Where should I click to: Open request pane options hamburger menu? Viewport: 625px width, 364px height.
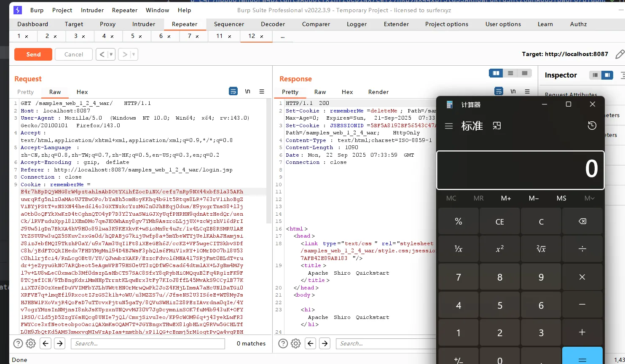pyautogui.click(x=262, y=91)
